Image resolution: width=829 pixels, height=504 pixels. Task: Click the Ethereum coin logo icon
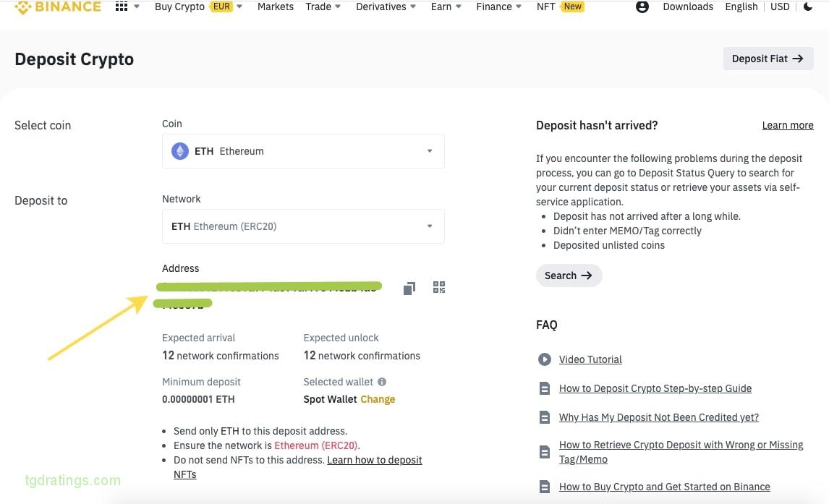[x=179, y=151]
